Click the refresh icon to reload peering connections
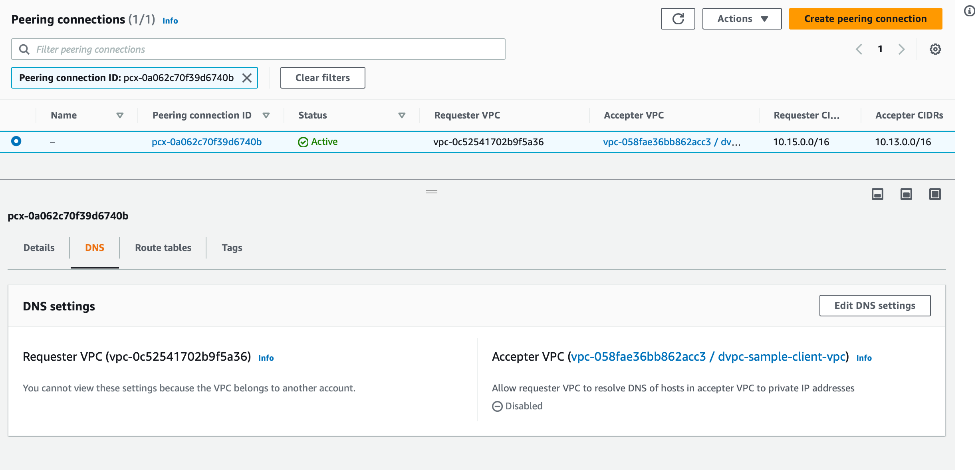The image size is (980, 470). [678, 18]
